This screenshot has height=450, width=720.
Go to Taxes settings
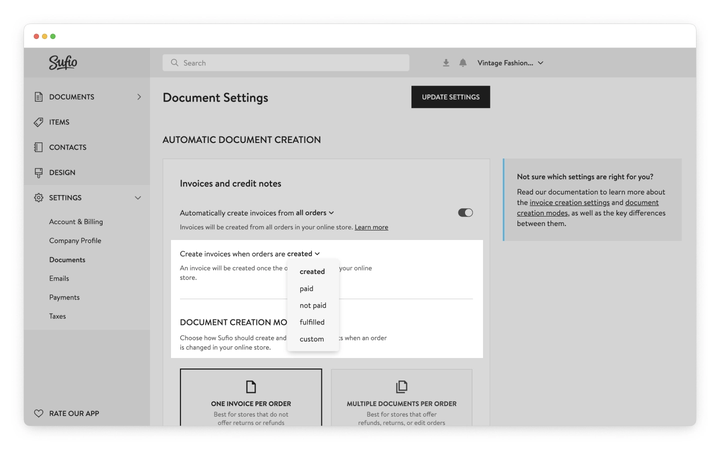(57, 316)
